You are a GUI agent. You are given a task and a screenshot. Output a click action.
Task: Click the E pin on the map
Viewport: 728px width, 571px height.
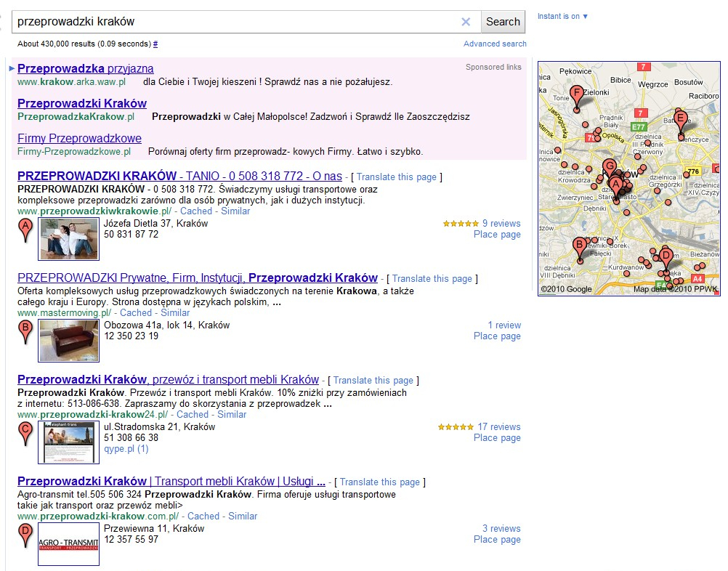click(x=681, y=123)
